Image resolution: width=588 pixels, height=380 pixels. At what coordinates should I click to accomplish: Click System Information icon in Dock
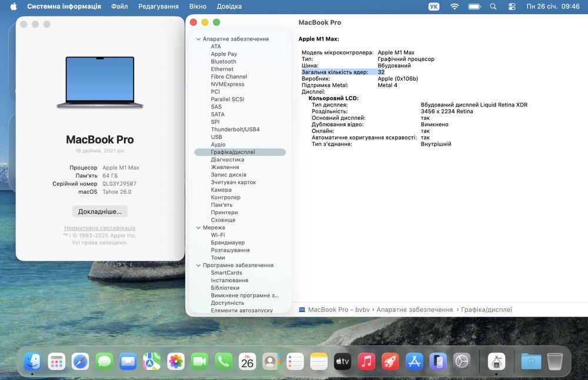(496, 362)
